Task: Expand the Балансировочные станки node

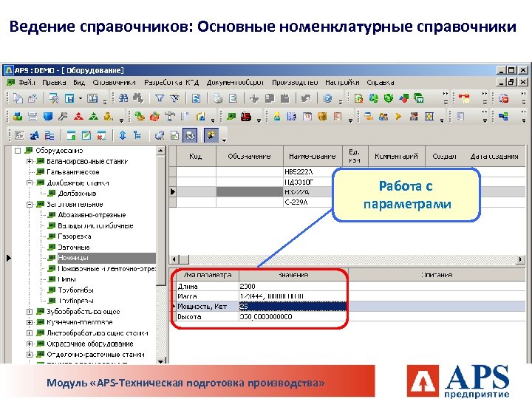Action: pyautogui.click(x=30, y=161)
